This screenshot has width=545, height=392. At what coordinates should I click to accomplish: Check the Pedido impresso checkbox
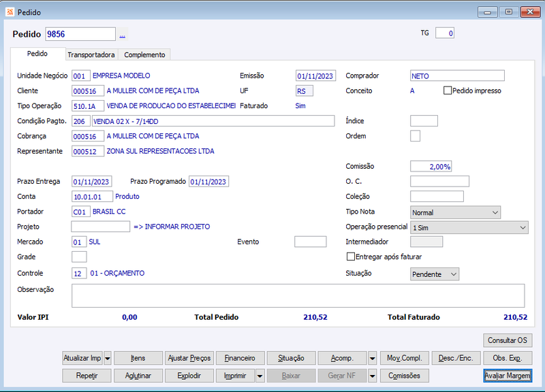448,91
